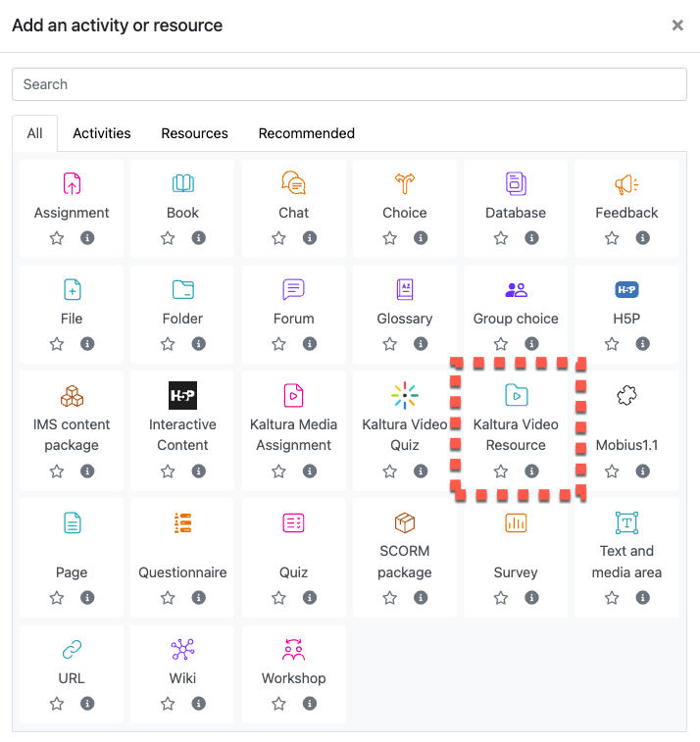Star the Forum activity as favourite

pos(278,344)
